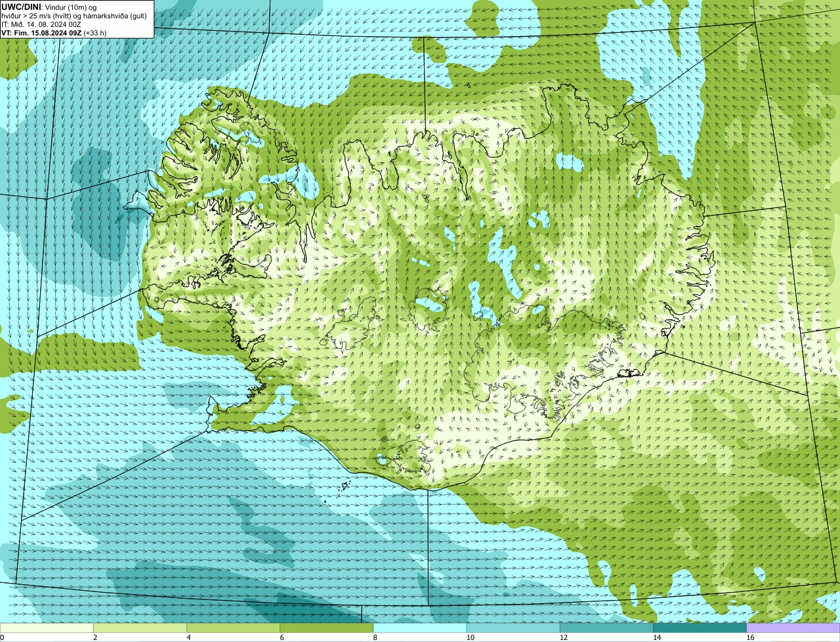Choose the 14–16 dark teal legend swatch
The width and height of the screenshot is (840, 642).
coord(700,628)
